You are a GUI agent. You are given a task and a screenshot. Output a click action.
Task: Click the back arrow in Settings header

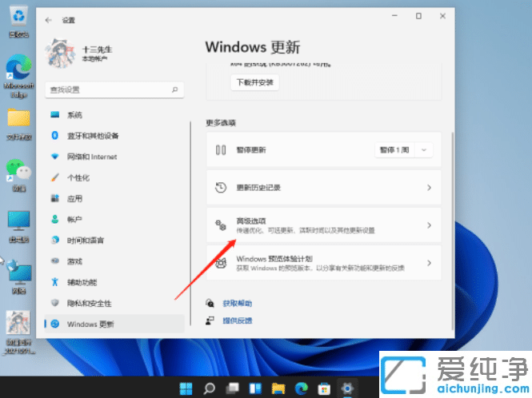click(x=49, y=20)
